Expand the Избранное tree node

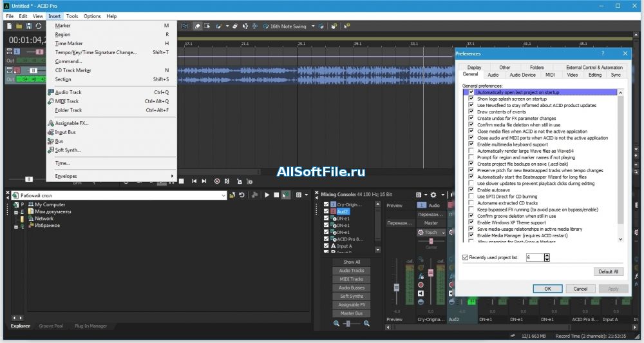tap(16, 226)
